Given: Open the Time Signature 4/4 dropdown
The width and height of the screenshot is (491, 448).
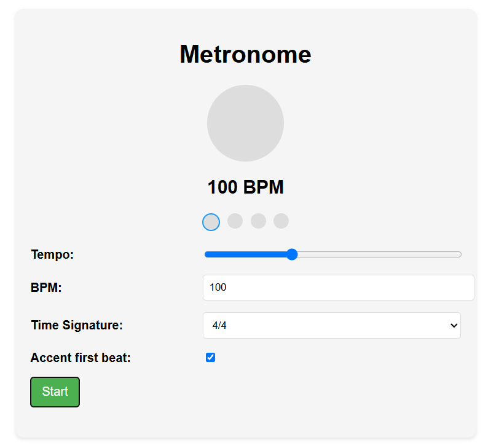Looking at the screenshot, I should [332, 325].
